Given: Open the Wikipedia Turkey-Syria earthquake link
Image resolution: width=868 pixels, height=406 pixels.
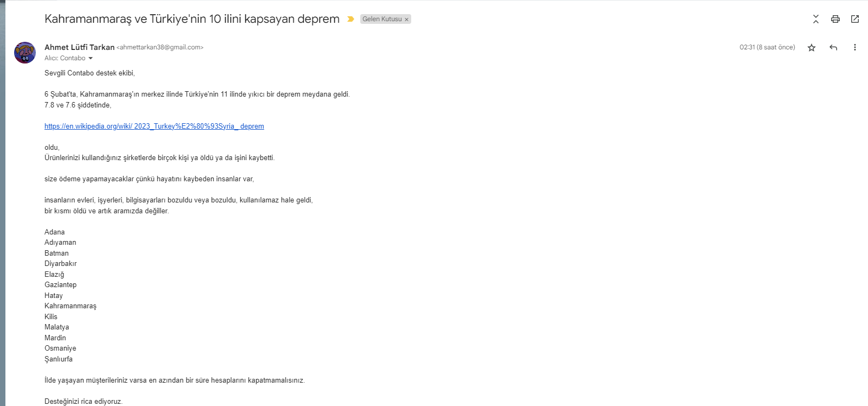Looking at the screenshot, I should [154, 126].
